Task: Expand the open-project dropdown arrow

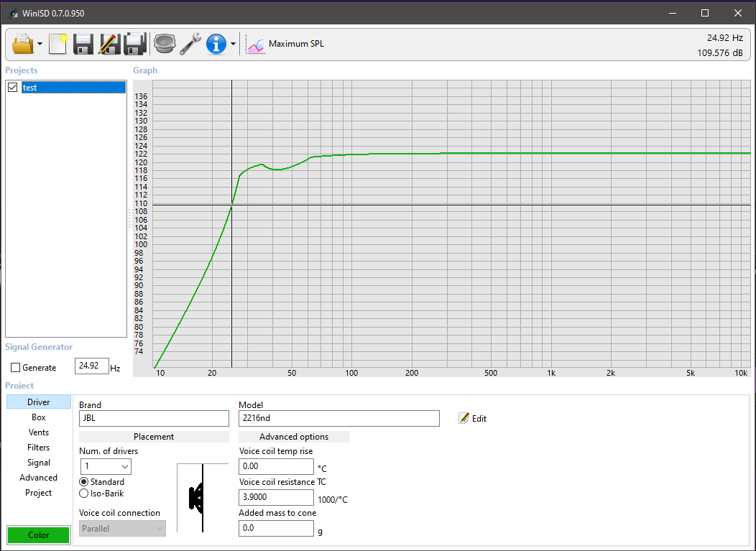Action: pos(40,44)
